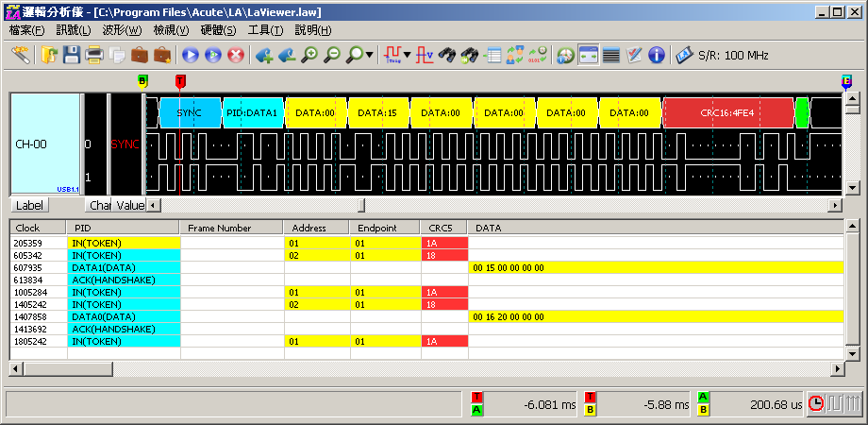Screen dimensions: 868x425
Task: Click the clock value 205359
Action: click(x=27, y=244)
